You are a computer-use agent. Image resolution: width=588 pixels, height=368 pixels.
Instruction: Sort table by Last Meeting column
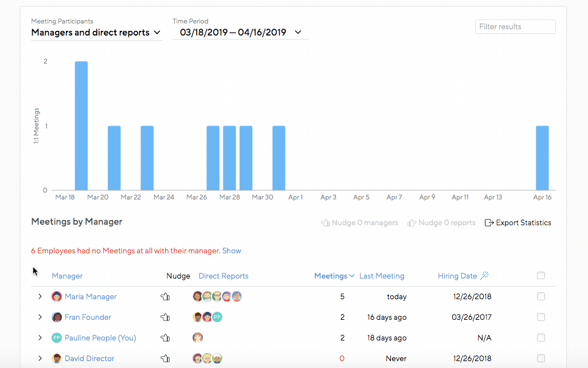click(382, 276)
